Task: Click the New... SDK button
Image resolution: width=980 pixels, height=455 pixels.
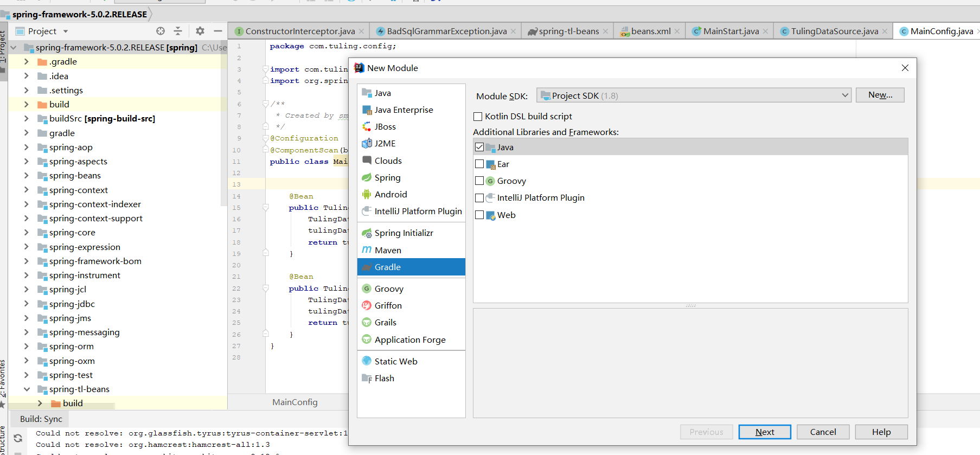Action: (880, 95)
